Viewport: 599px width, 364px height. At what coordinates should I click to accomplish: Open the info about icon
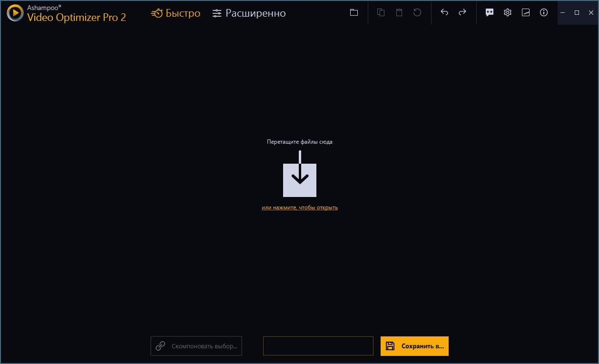click(544, 13)
